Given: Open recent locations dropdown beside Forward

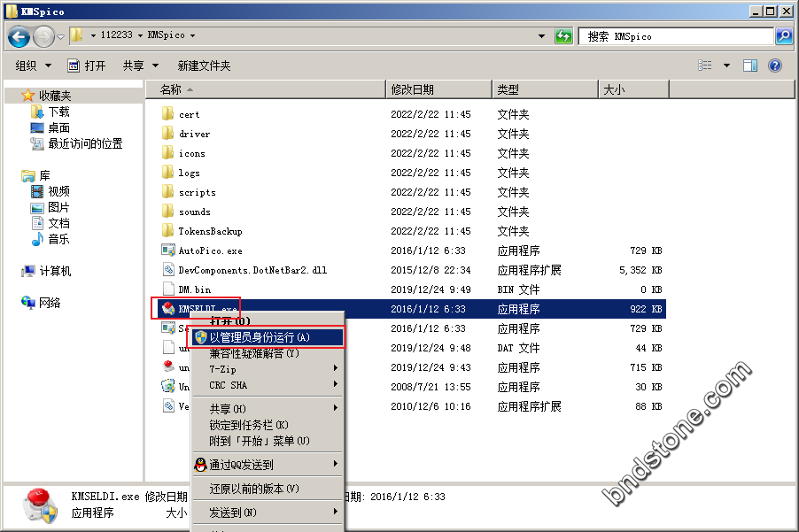Looking at the screenshot, I should 60,36.
